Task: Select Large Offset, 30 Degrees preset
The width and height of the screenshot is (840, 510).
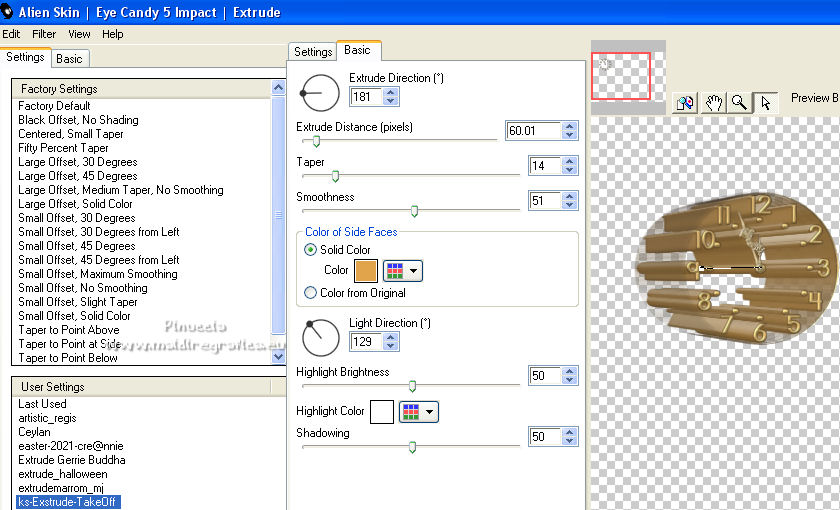Action: coord(78,162)
